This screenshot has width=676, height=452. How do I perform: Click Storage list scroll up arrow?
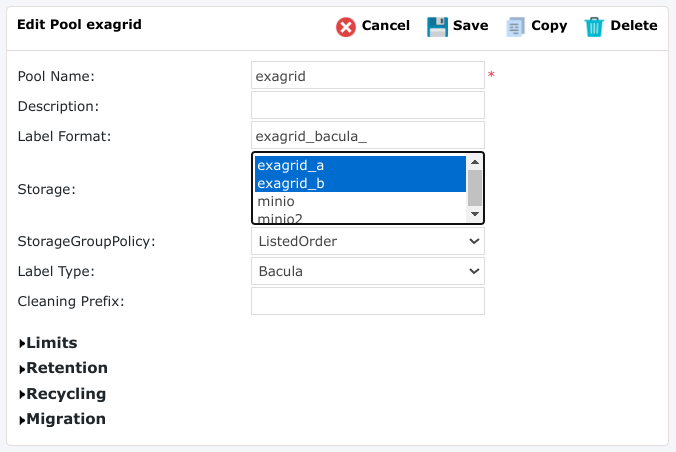tap(475, 162)
